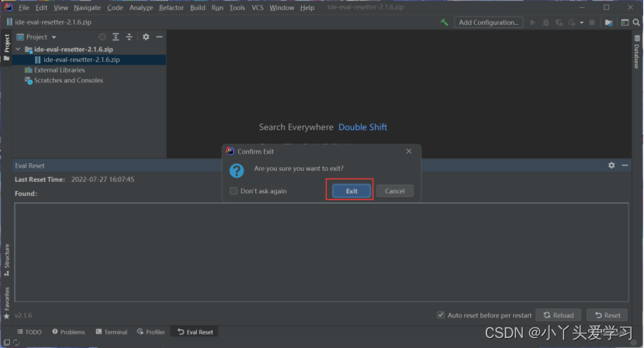644x348 pixels.
Task: Open the TODO tool window tab
Action: pyautogui.click(x=29, y=332)
